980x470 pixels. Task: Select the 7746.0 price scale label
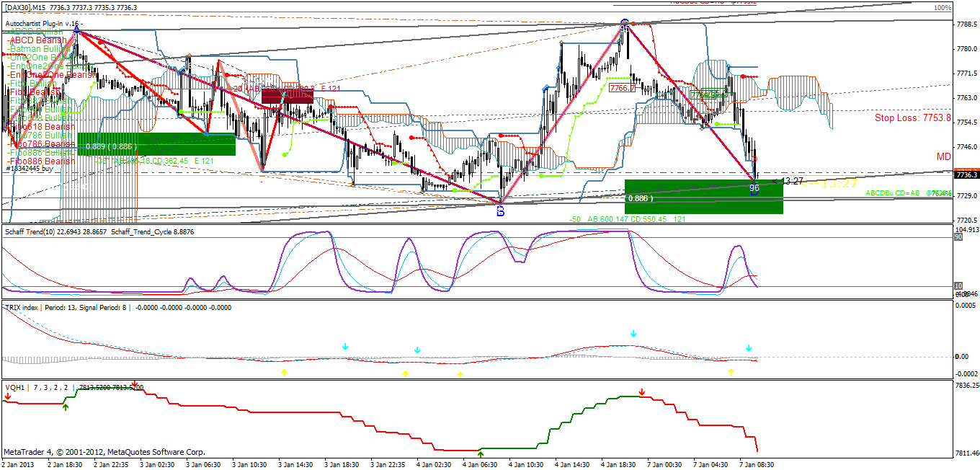point(966,146)
